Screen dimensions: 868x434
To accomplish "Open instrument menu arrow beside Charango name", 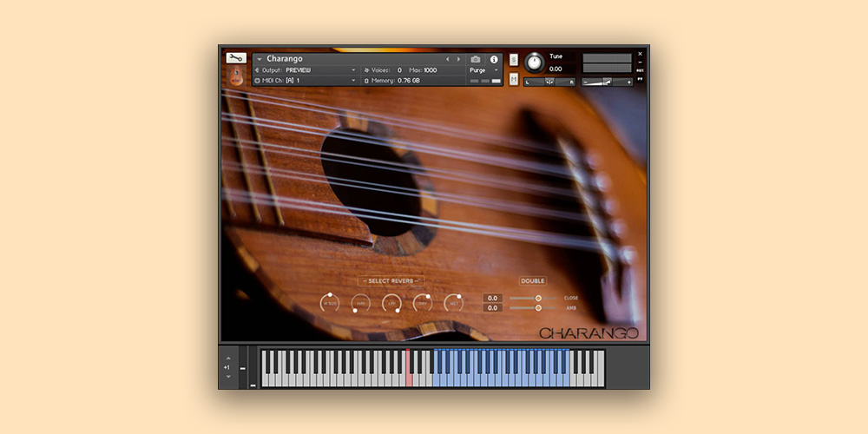I will (x=259, y=59).
